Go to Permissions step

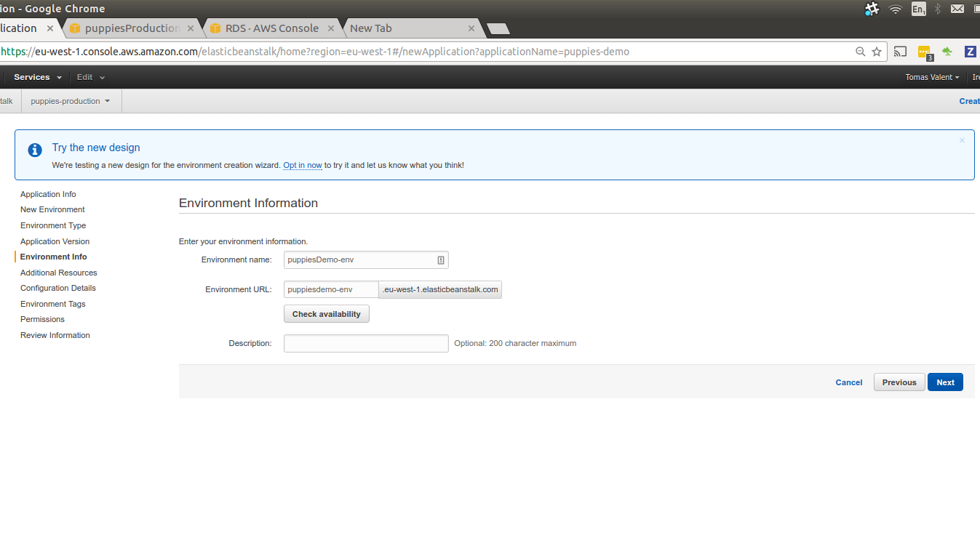pyautogui.click(x=42, y=319)
